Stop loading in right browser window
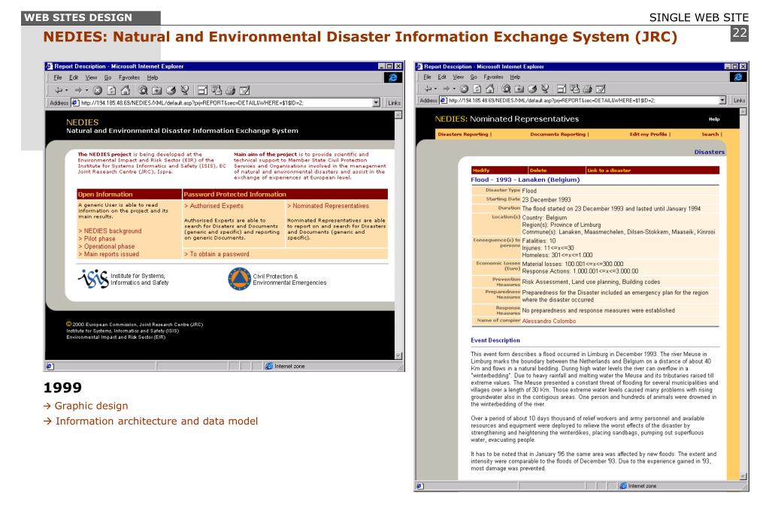This screenshot has width=769, height=532. 464,89
